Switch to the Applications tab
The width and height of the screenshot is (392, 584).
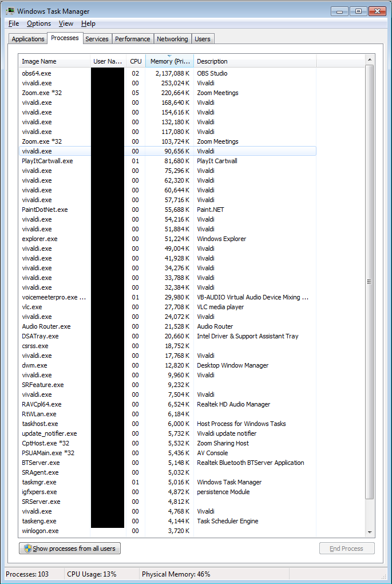(28, 39)
